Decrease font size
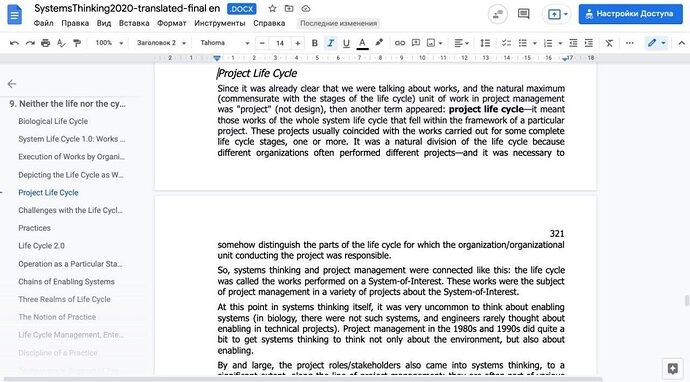The width and height of the screenshot is (690, 382). pos(262,43)
